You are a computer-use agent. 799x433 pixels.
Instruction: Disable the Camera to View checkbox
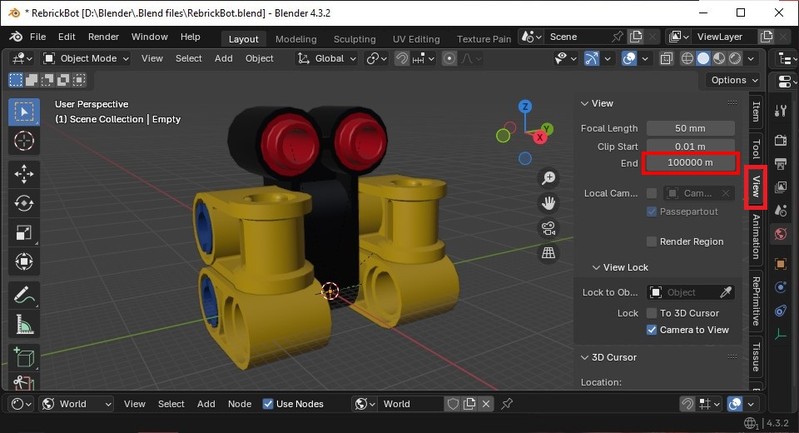(652, 329)
